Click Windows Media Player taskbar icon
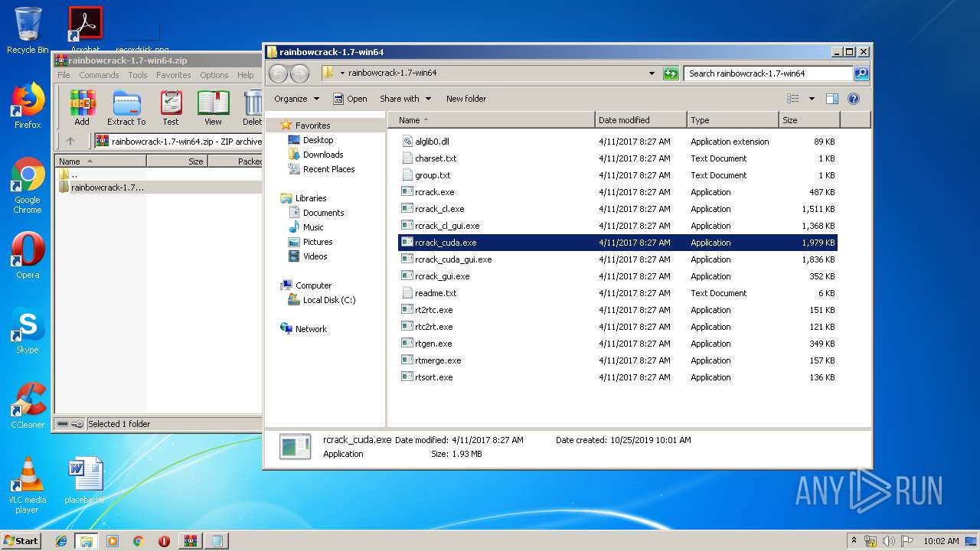980x551 pixels. pyautogui.click(x=113, y=541)
